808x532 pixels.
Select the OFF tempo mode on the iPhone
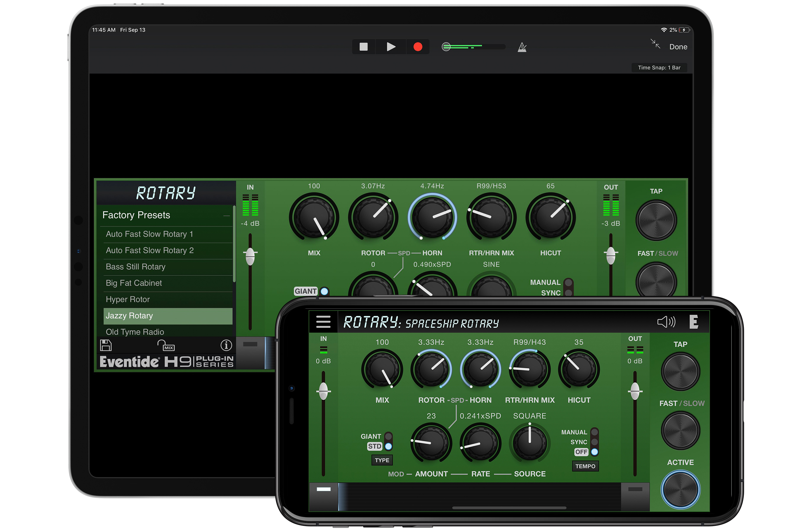click(594, 452)
